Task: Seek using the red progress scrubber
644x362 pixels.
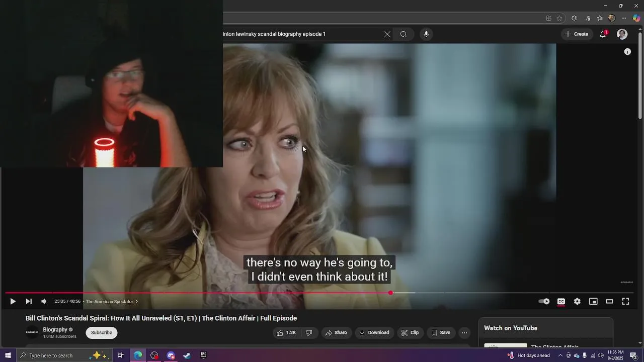Action: pyautogui.click(x=390, y=293)
